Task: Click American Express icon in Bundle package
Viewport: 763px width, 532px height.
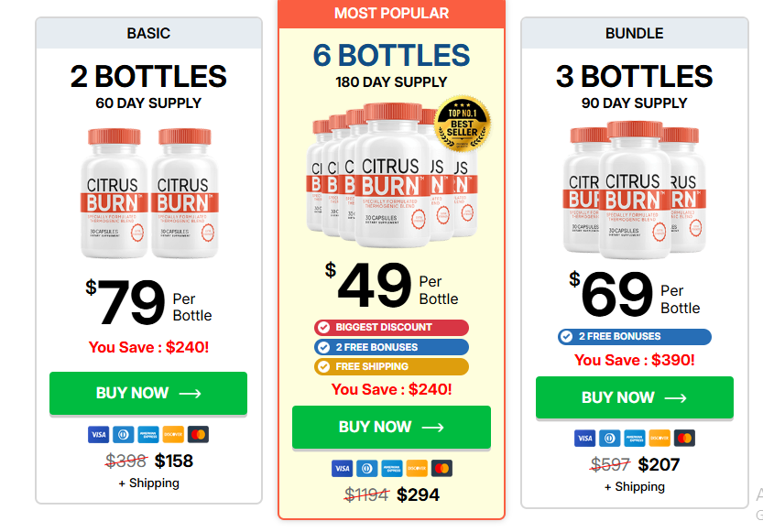Action: [x=634, y=438]
